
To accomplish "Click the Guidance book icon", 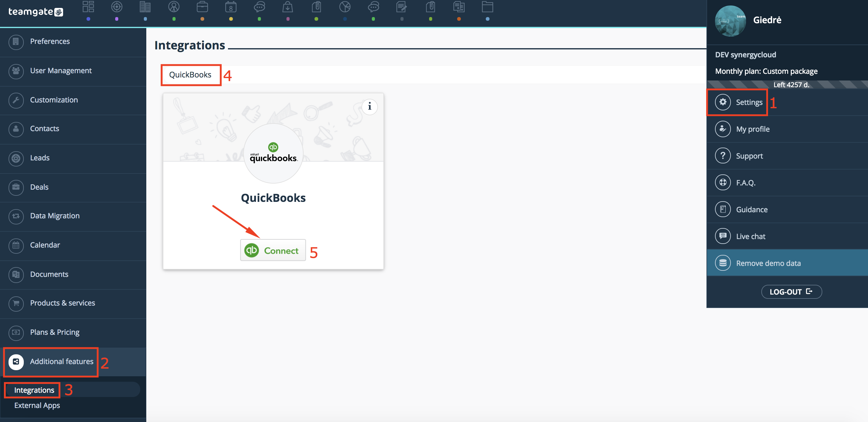I will (x=723, y=209).
